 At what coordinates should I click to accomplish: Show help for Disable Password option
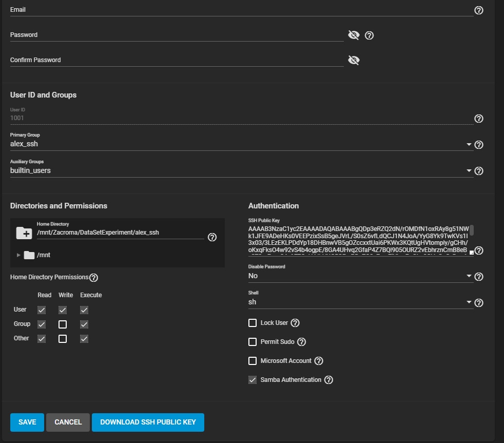point(479,277)
